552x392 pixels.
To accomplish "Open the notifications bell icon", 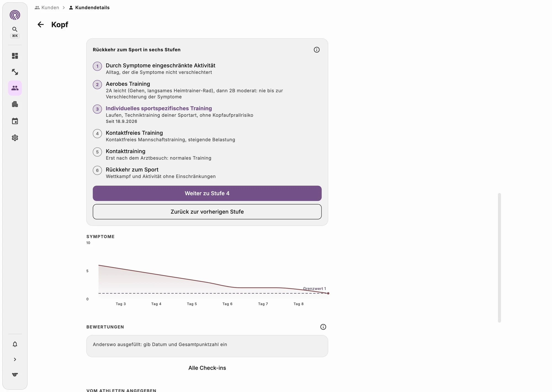I will (x=15, y=344).
